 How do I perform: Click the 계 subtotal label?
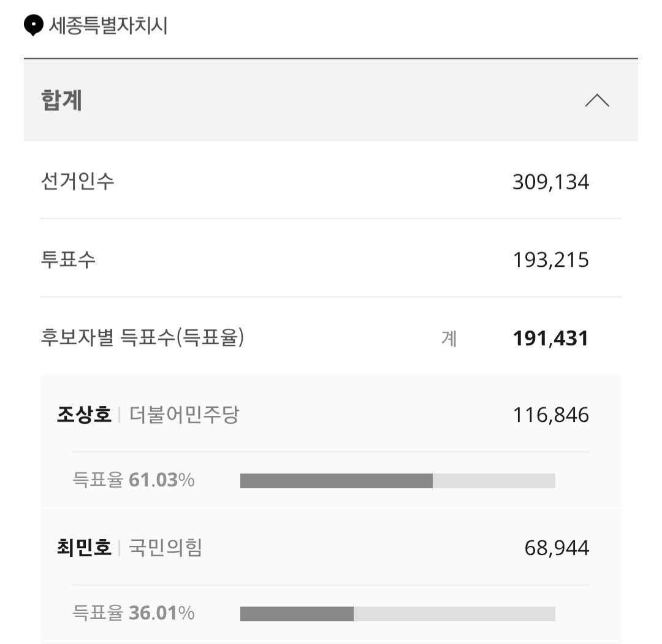tap(449, 339)
